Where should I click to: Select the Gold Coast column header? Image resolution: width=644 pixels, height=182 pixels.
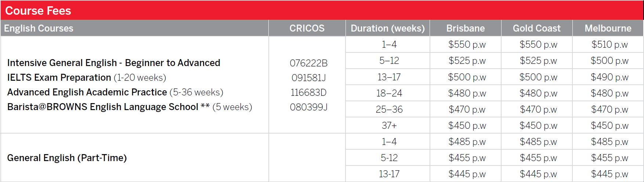click(x=536, y=28)
